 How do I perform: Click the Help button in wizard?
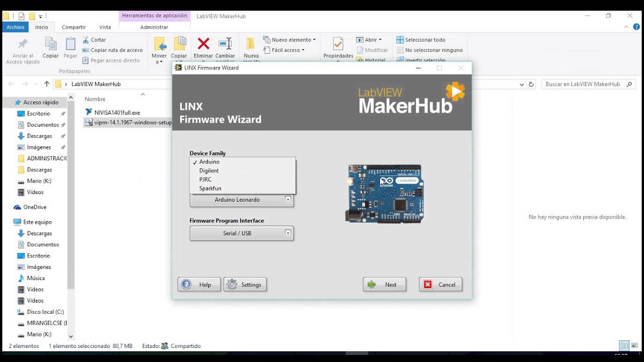199,285
